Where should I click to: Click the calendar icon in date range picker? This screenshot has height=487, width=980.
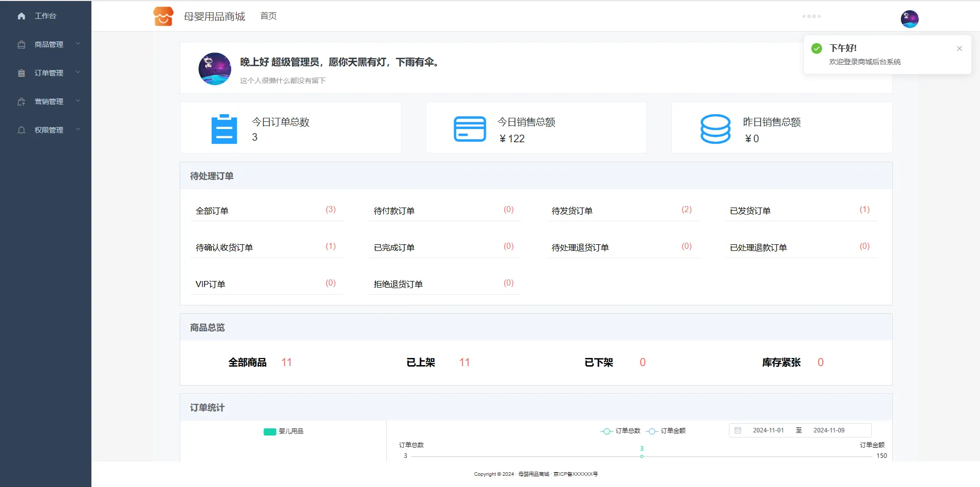click(738, 430)
